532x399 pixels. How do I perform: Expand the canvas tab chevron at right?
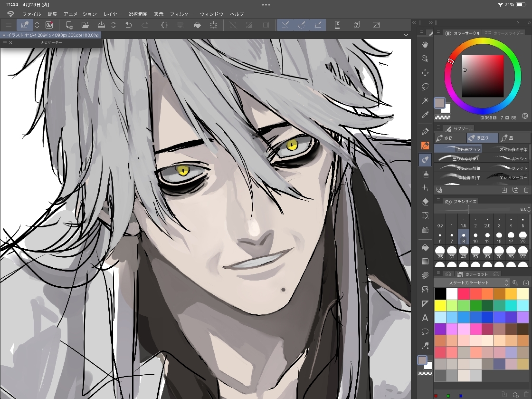tap(406, 35)
